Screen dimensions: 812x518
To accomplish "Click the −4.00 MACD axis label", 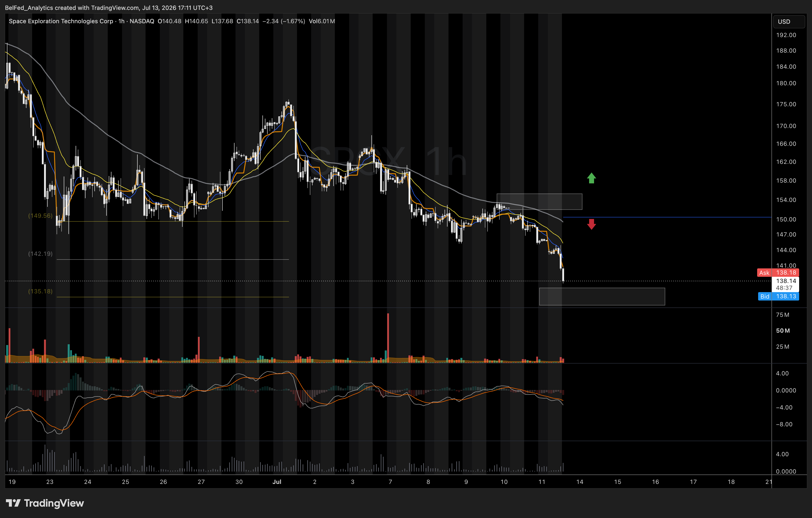I will (784, 407).
